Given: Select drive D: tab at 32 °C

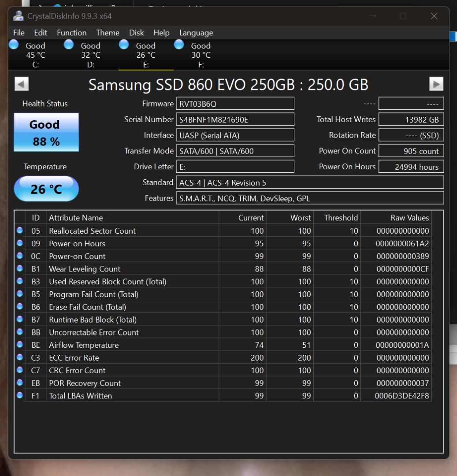Looking at the screenshot, I should click(91, 55).
